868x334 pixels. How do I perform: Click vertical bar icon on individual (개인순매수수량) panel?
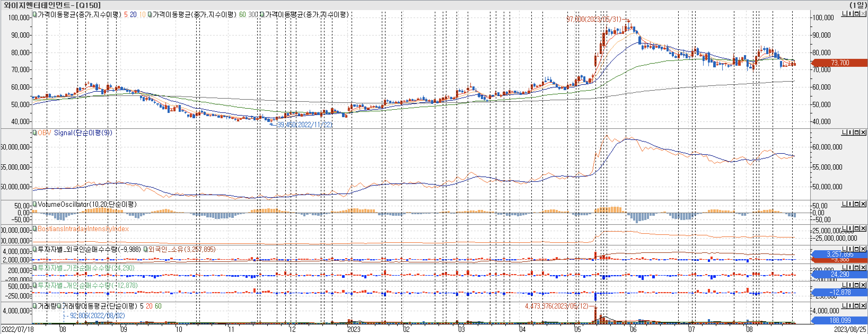850,285
